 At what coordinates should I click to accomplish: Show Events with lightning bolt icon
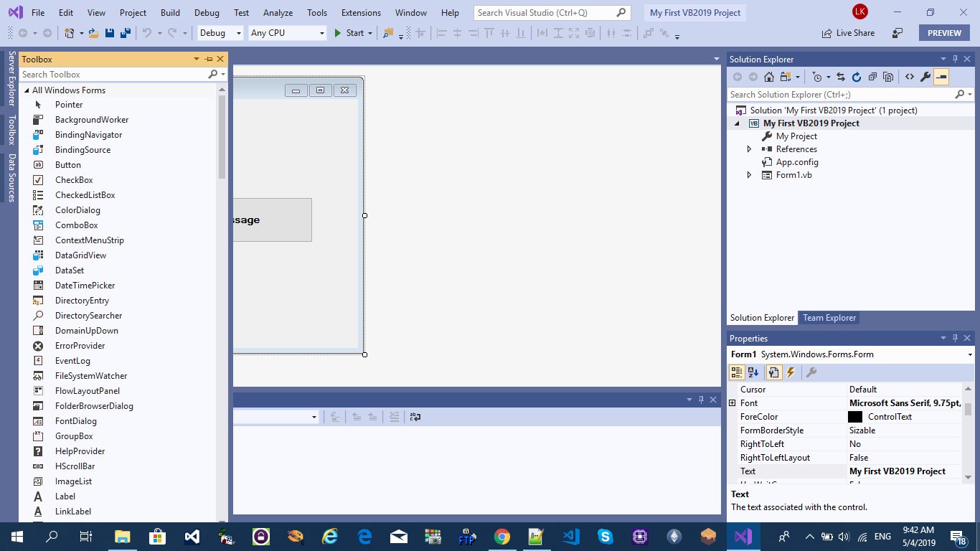pyautogui.click(x=791, y=372)
